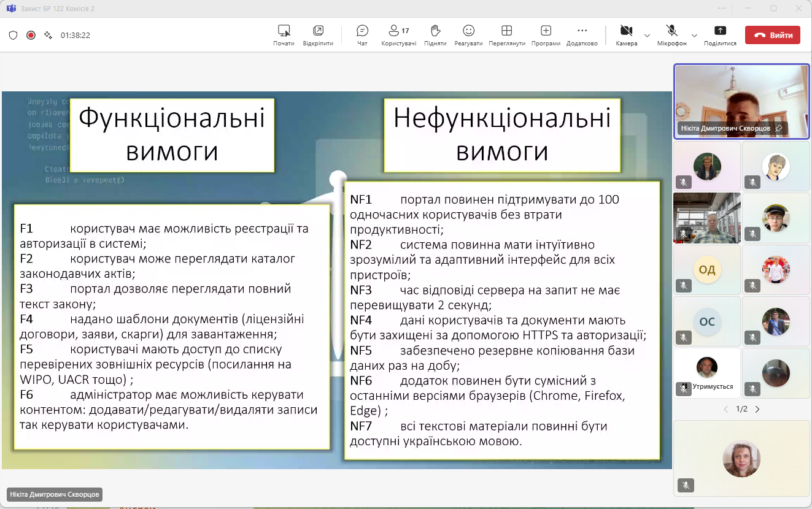Screen dimensions: 812x509
Task: Show the participants list (Користувачі)
Action: (x=398, y=36)
